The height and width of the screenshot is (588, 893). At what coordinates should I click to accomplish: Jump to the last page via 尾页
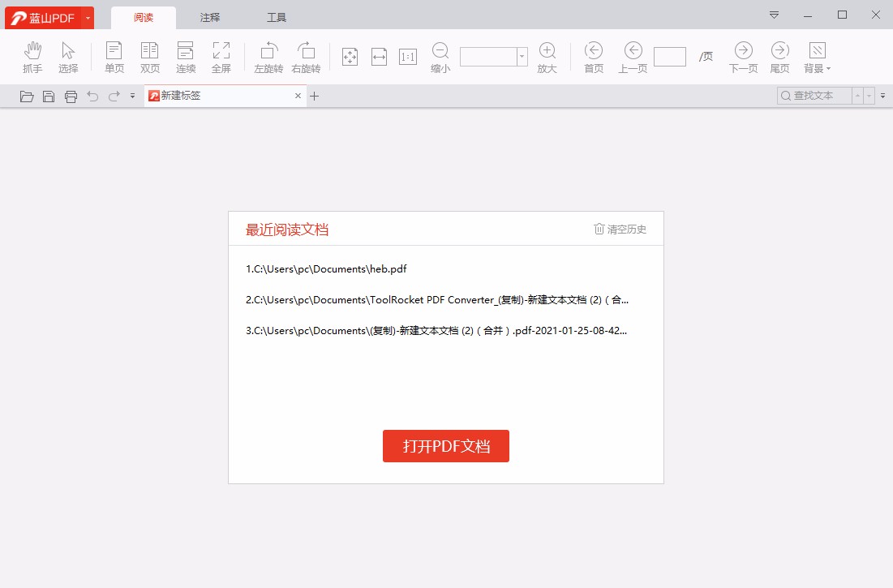779,55
